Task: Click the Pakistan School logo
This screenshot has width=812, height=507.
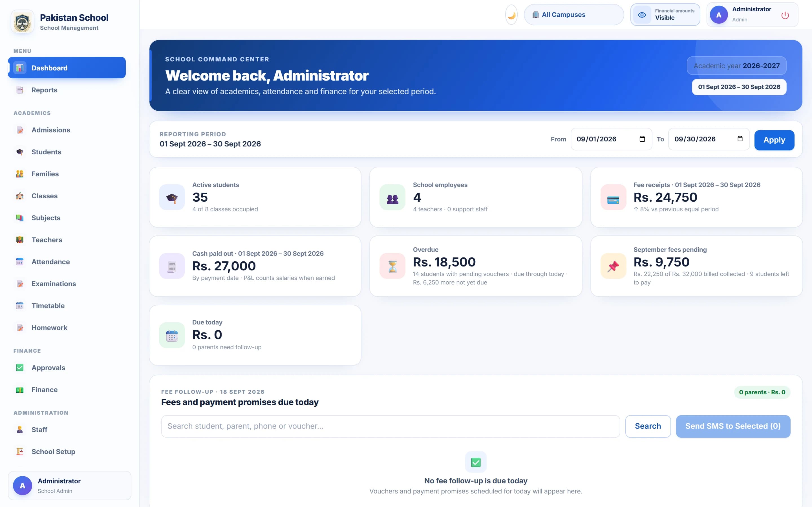Action: click(23, 22)
